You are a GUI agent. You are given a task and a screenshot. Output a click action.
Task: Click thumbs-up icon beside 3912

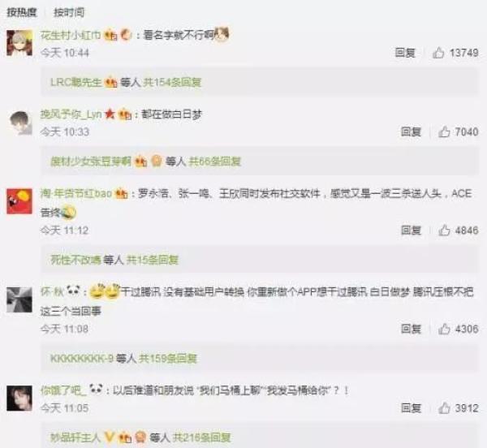(444, 408)
